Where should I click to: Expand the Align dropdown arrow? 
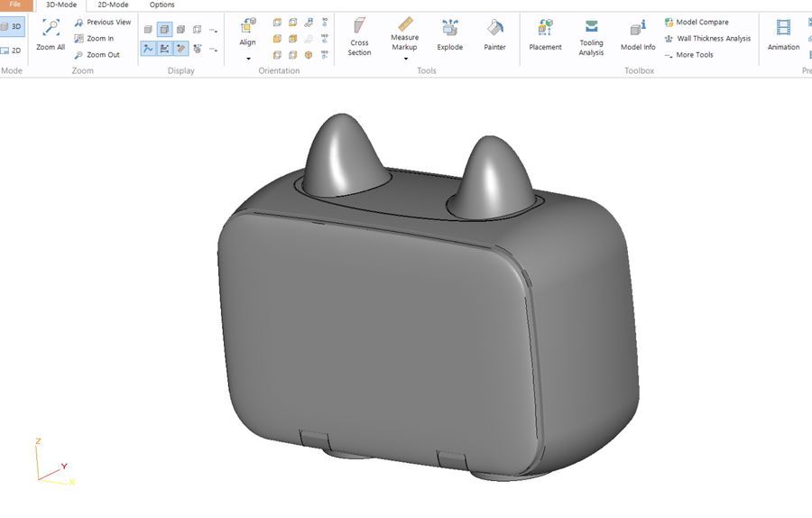pos(248,59)
